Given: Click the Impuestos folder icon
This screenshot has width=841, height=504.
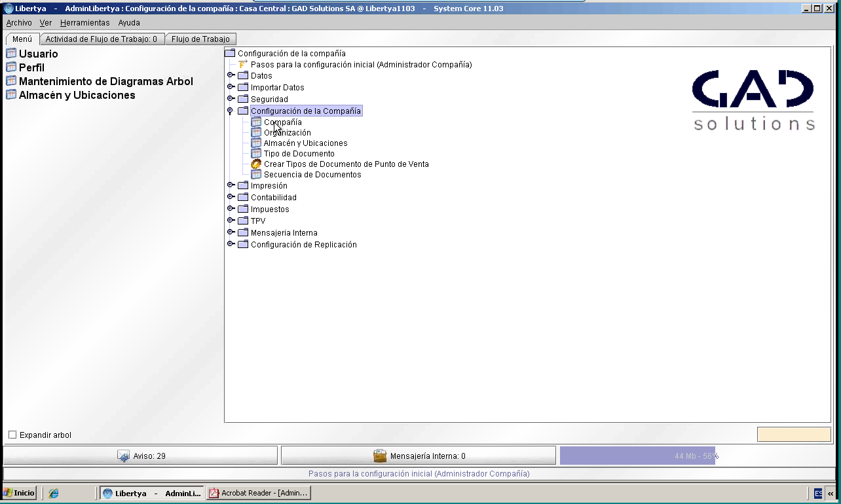Looking at the screenshot, I should coord(243,209).
